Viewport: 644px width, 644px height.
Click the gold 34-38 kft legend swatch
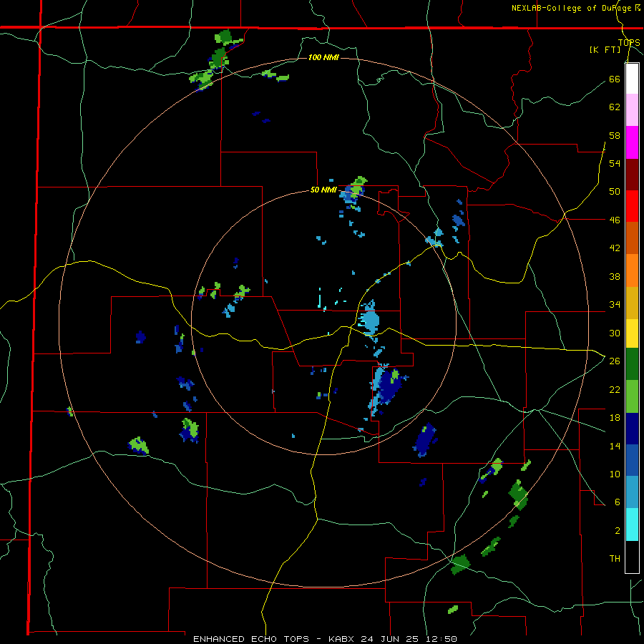pos(632,303)
